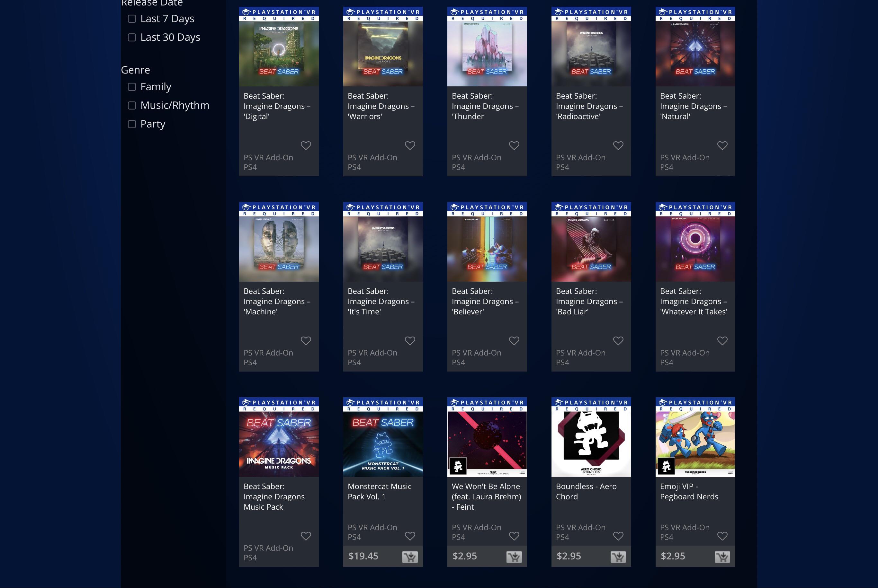
Task: Click heart on Boundless - Aero Chord card
Action: 618,536
